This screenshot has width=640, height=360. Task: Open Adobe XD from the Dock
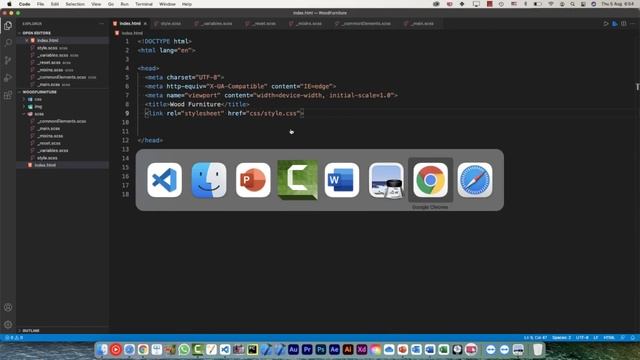[x=362, y=349]
